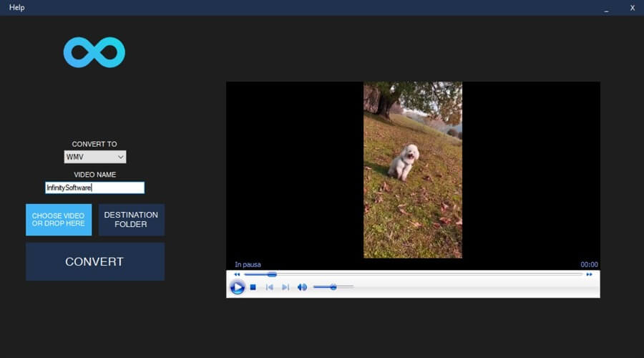Stop video playback

coord(253,287)
